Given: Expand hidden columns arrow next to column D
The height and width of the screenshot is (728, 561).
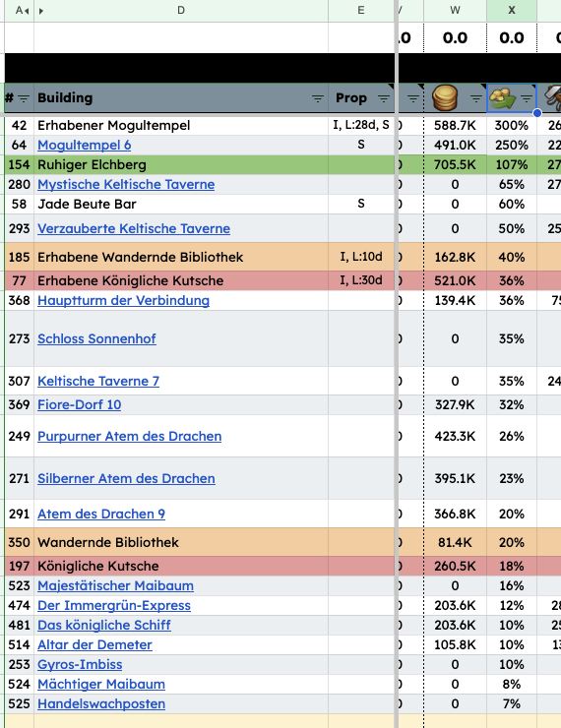Looking at the screenshot, I should coord(41,11).
